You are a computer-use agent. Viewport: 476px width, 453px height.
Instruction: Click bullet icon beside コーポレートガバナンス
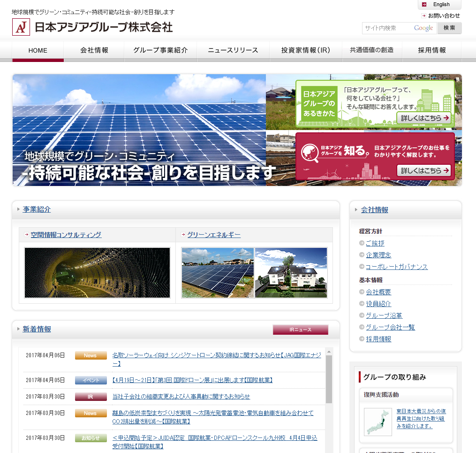click(362, 267)
